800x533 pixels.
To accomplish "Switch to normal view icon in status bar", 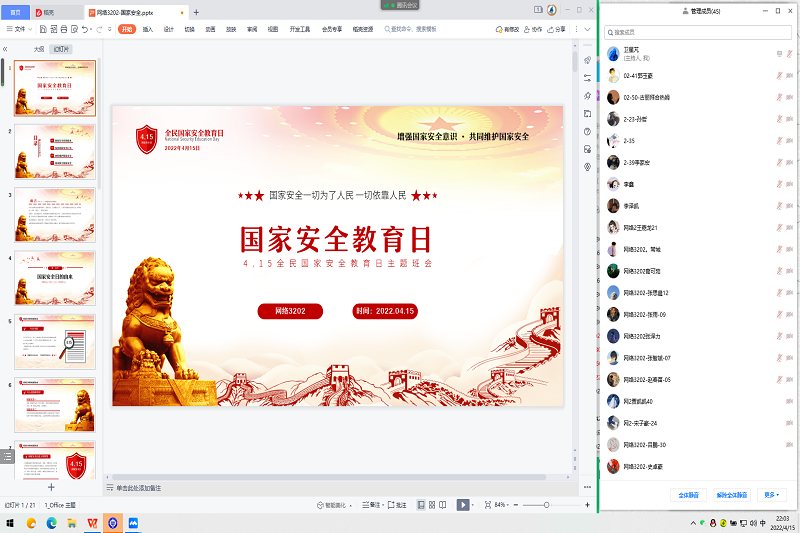I will (x=420, y=505).
